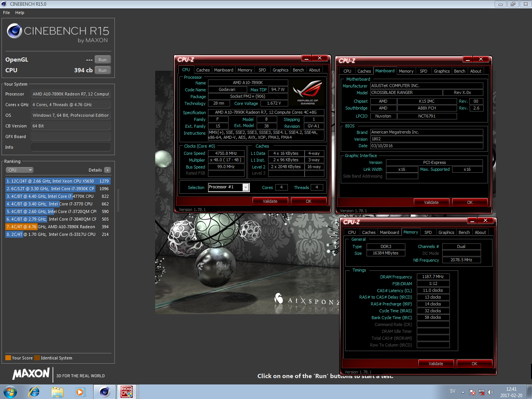Click the empty Info field
This screenshot has height=399, width=532.
coord(71,147)
